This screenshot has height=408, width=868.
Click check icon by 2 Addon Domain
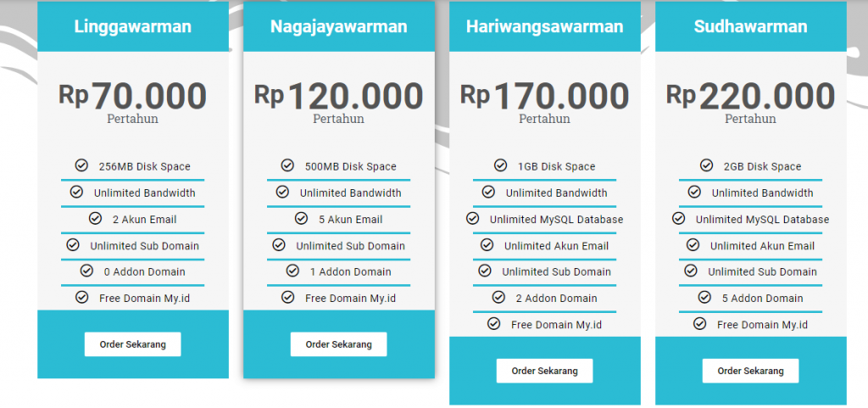[x=498, y=297]
